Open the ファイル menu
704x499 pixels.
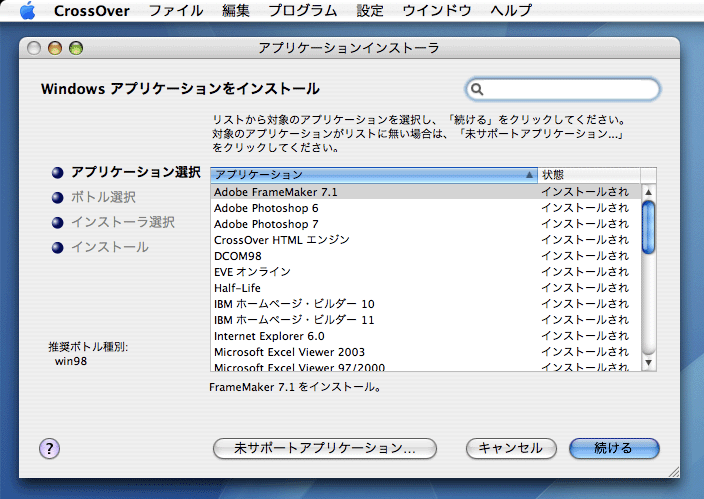click(176, 10)
